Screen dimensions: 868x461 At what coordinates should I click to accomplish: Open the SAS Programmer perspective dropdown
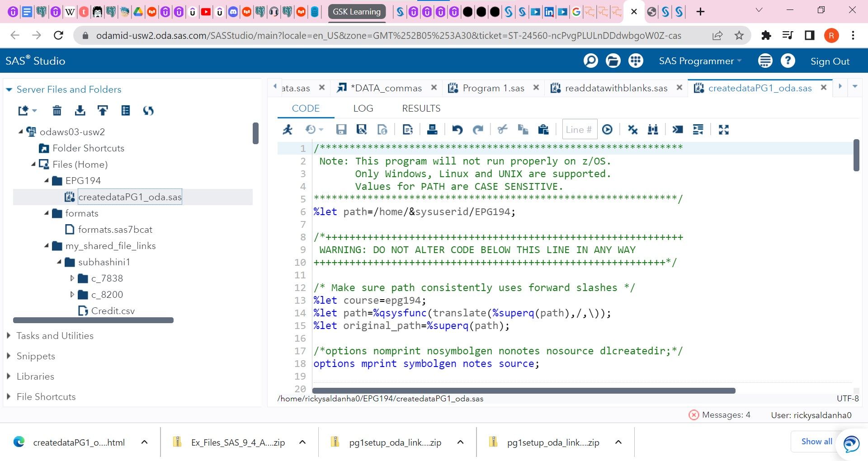[699, 61]
